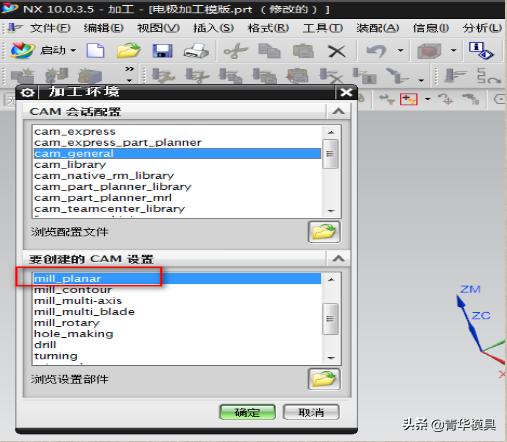Screen dimensions: 507x442
Task: Click the Print icon
Action: click(x=196, y=51)
